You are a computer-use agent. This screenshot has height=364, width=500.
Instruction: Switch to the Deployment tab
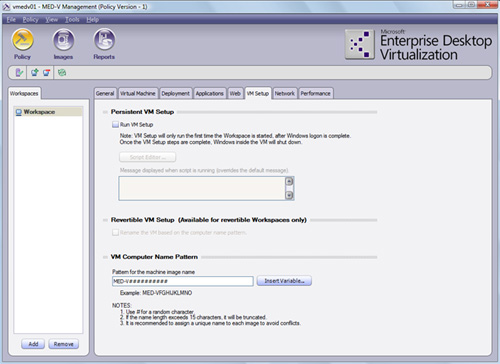click(x=175, y=94)
